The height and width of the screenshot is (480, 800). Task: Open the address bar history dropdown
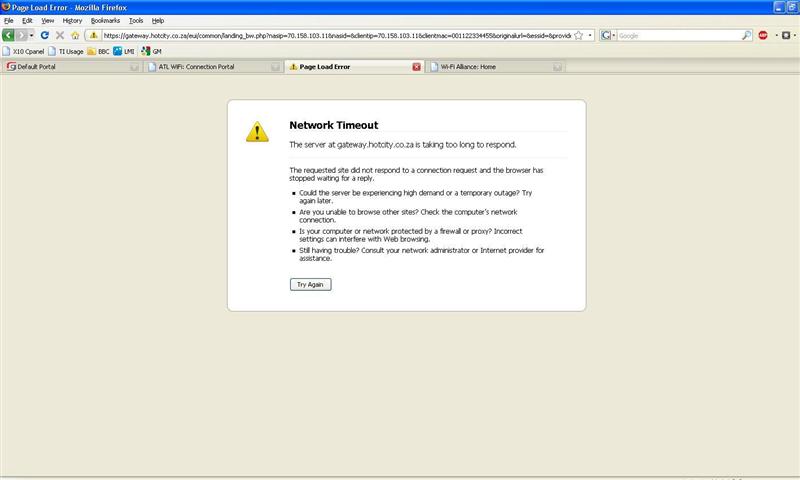coord(590,35)
